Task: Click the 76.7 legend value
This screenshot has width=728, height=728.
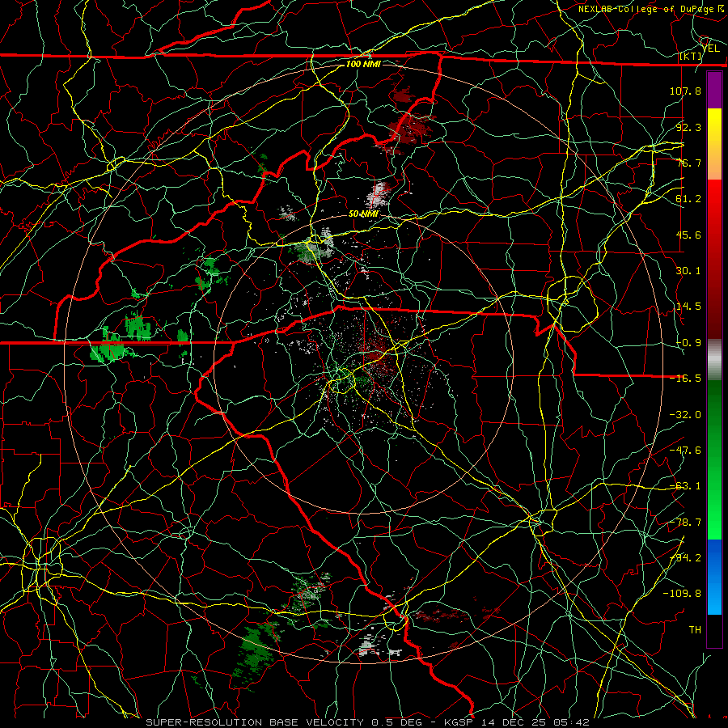Action: 688,163
